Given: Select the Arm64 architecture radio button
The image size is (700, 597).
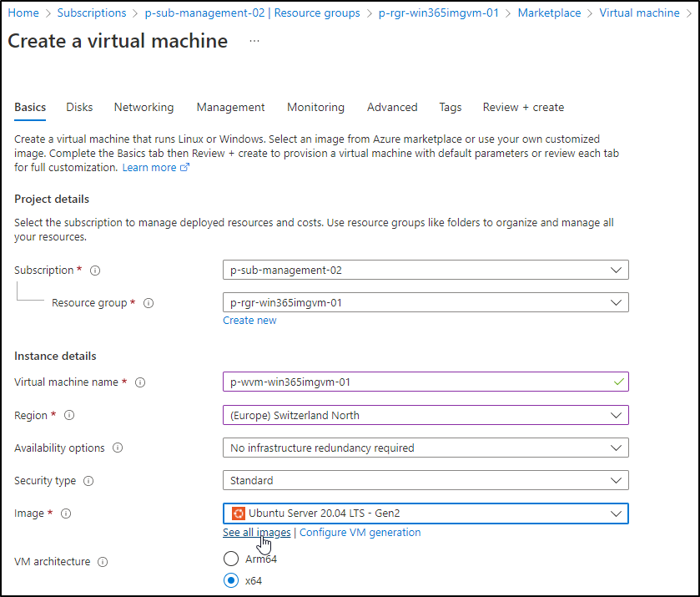Looking at the screenshot, I should point(231,559).
